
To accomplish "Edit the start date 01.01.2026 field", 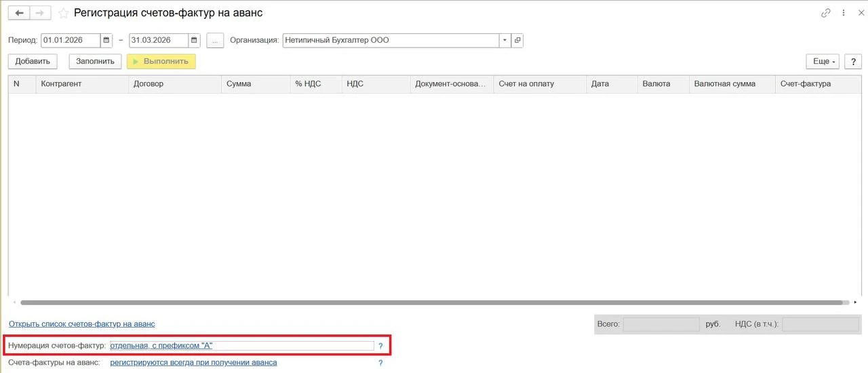I will [x=71, y=40].
